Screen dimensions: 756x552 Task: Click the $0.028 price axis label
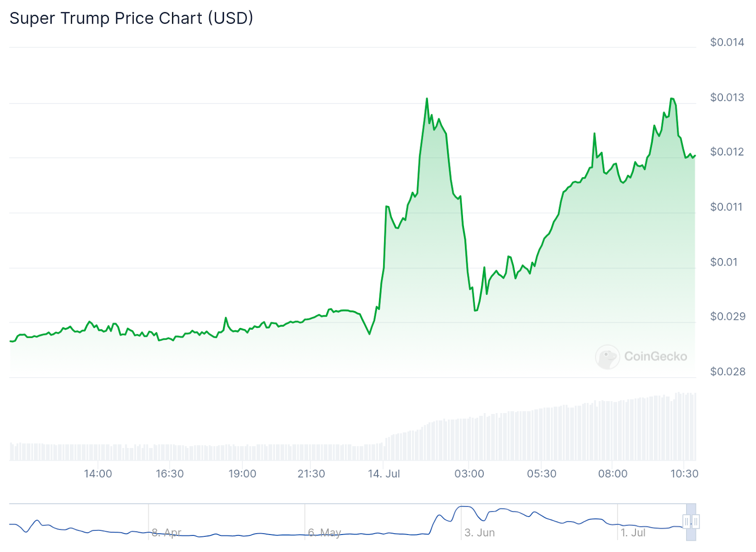(x=728, y=371)
